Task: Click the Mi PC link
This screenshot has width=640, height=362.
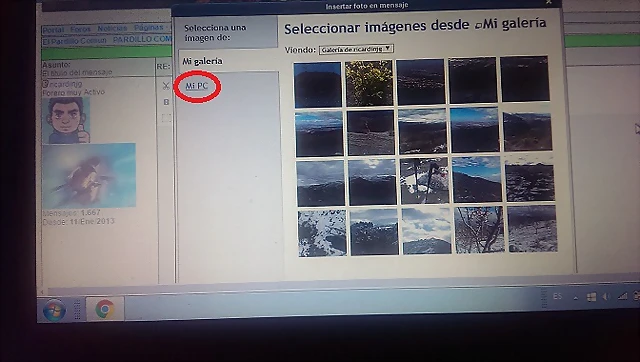Action: (197, 86)
